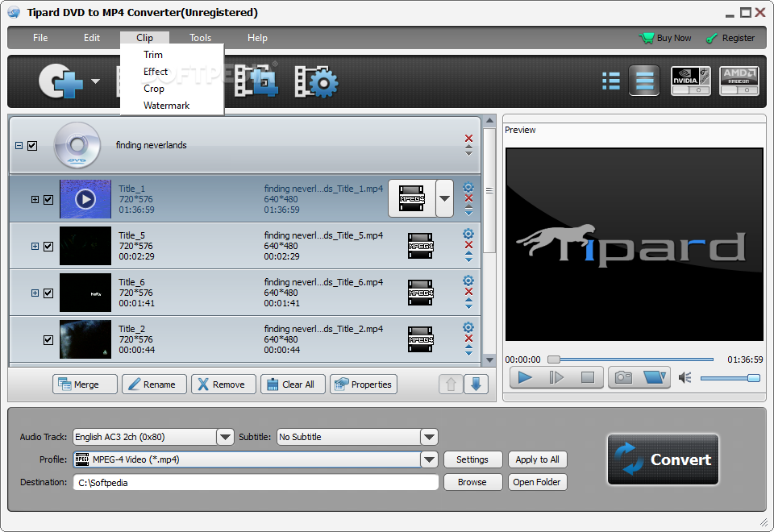Move selected item down arrow button
Screen dimensions: 774x532
tap(476, 384)
